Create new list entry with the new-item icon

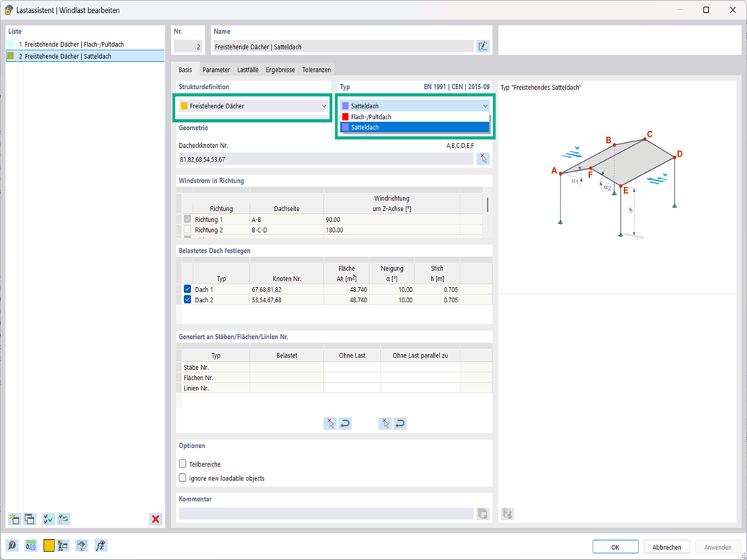tap(15, 519)
